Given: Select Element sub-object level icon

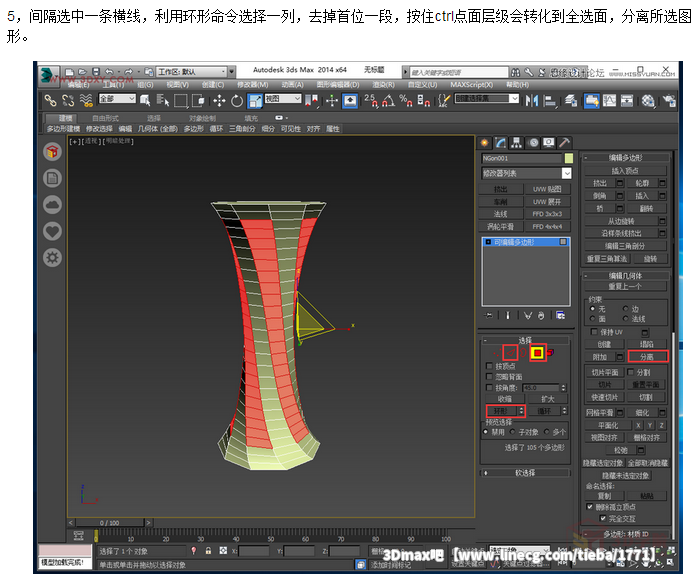Looking at the screenshot, I should click(551, 353).
